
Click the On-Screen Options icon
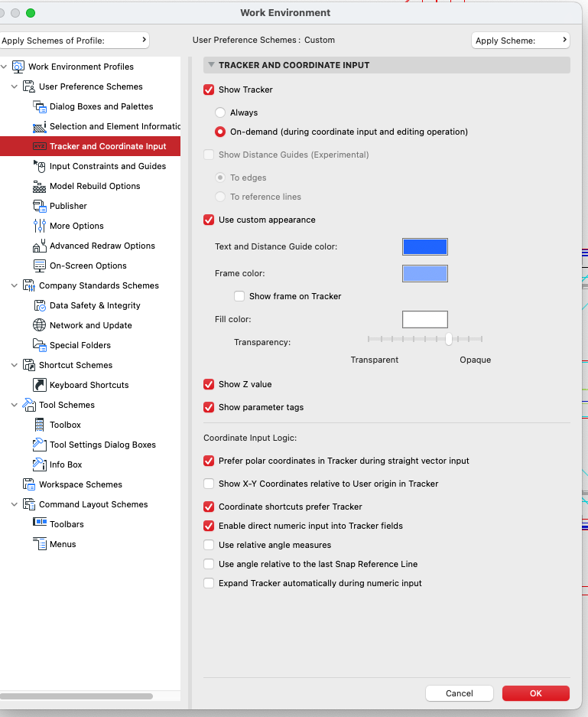point(40,266)
